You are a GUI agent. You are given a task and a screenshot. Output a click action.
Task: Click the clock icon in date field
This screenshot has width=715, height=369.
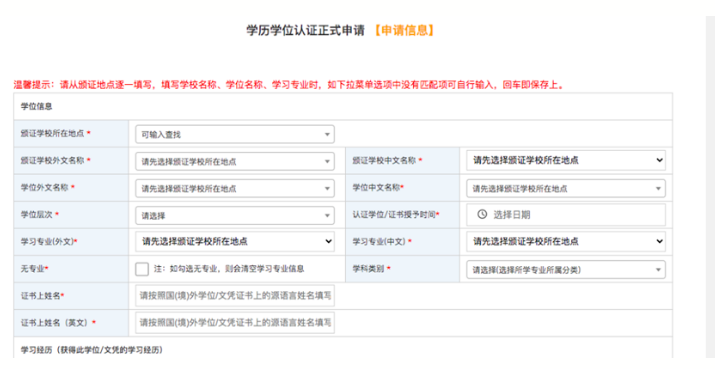click(482, 214)
